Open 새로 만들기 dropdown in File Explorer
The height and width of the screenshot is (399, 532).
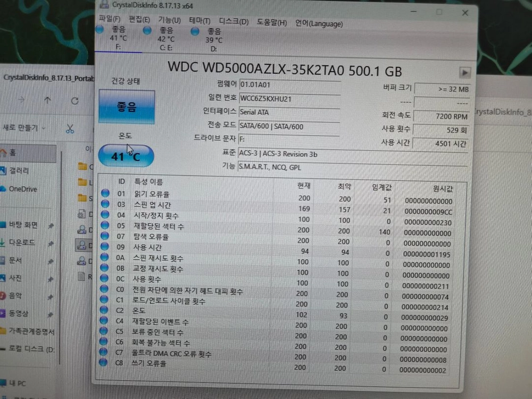click(x=24, y=128)
